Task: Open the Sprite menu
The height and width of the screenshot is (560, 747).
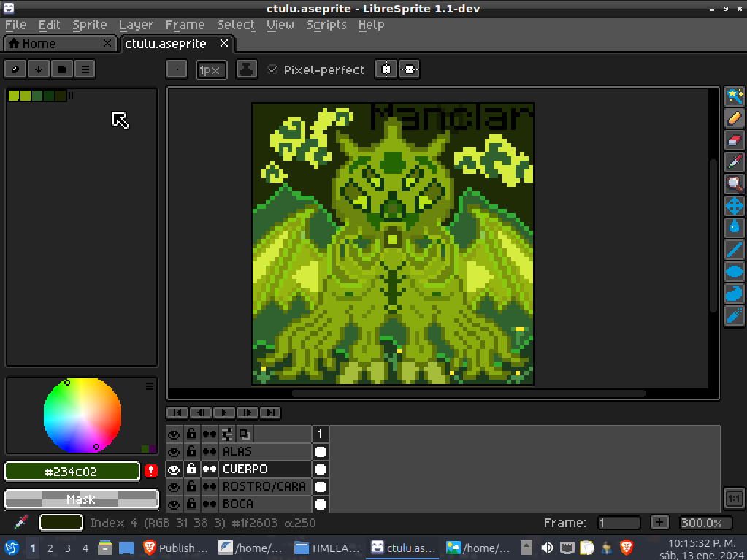Action: click(x=90, y=25)
